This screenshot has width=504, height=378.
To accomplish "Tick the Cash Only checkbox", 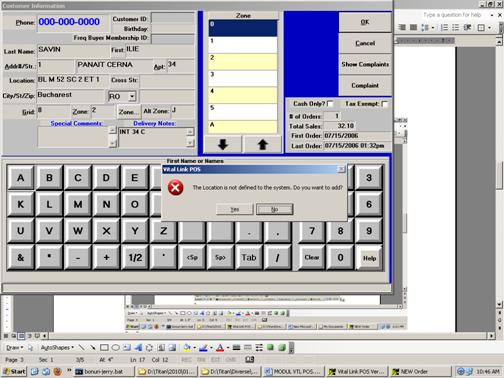I will pos(330,104).
